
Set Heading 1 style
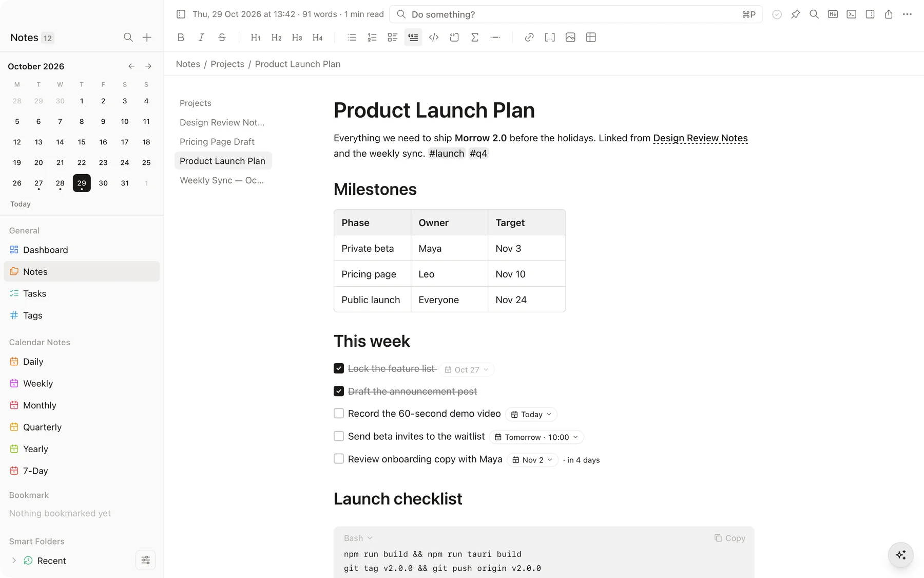[256, 38]
